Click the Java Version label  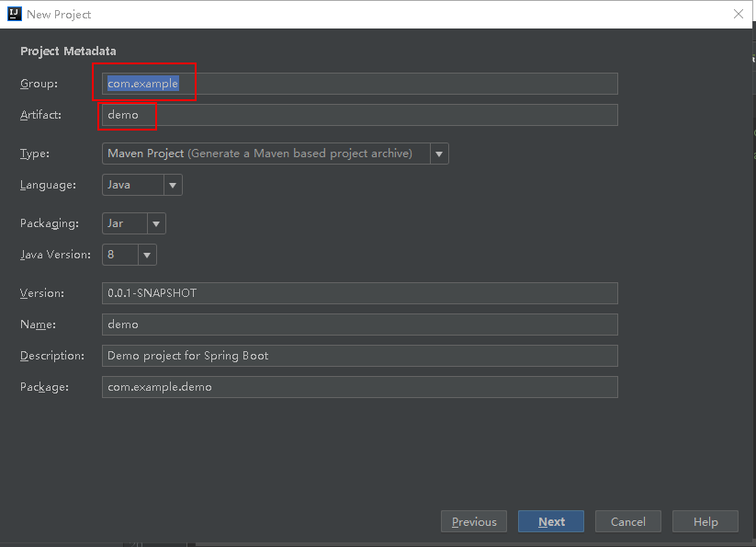pyautogui.click(x=55, y=255)
